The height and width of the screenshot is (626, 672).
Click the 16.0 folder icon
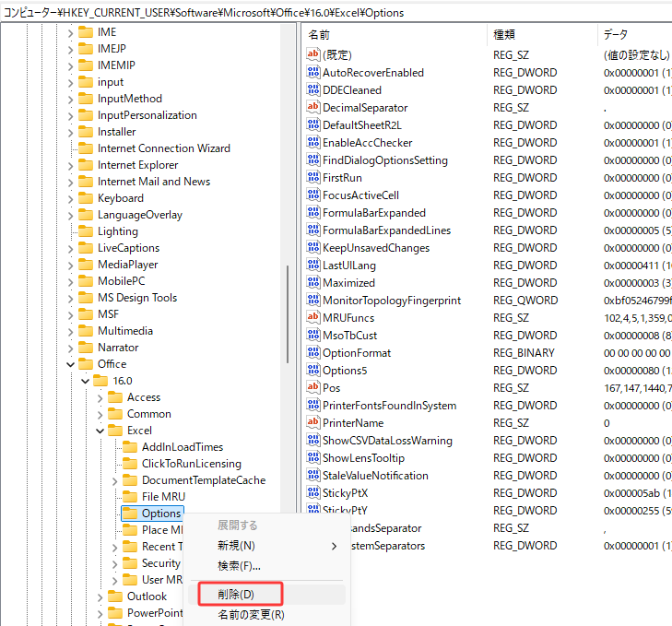coord(100,381)
